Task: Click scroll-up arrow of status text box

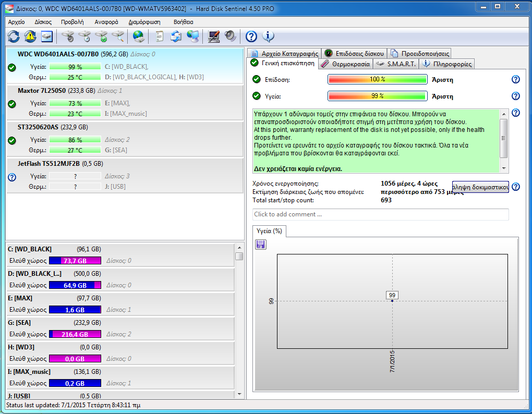Action: 504,114
